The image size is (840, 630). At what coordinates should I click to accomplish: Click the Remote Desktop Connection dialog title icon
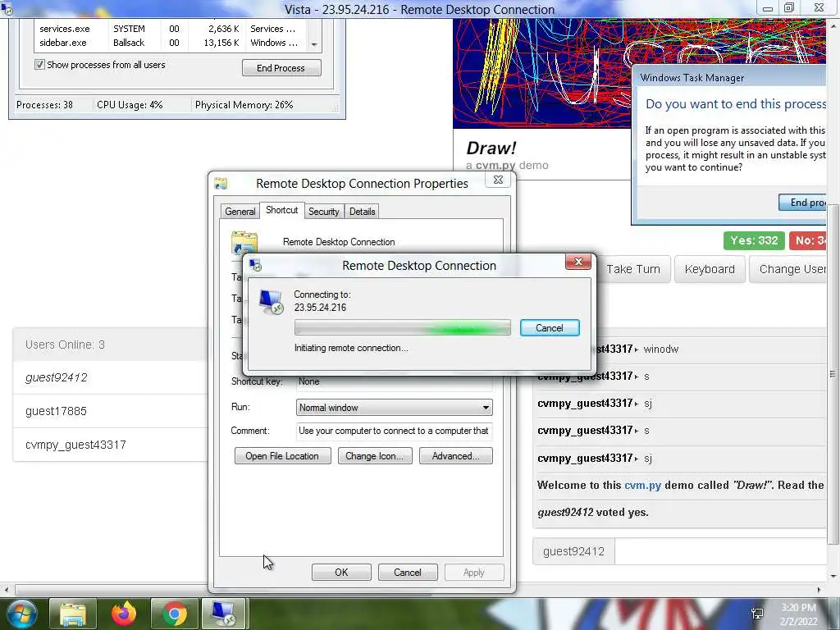click(256, 265)
